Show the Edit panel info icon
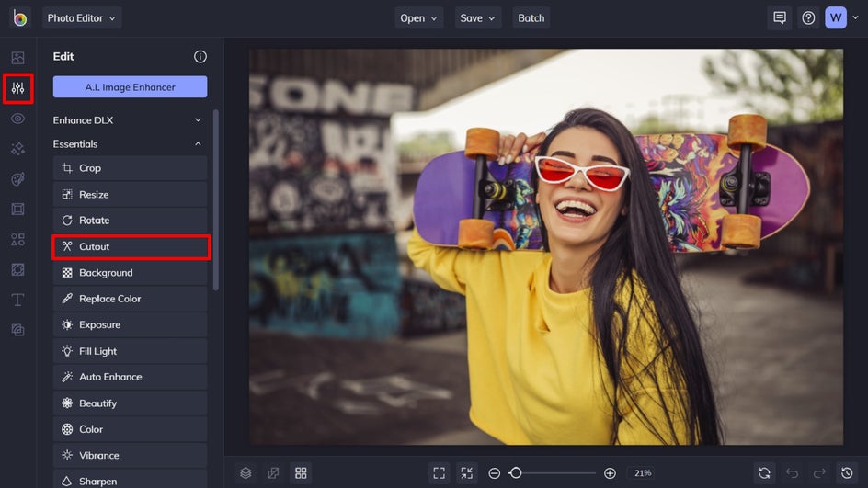 tap(200, 57)
